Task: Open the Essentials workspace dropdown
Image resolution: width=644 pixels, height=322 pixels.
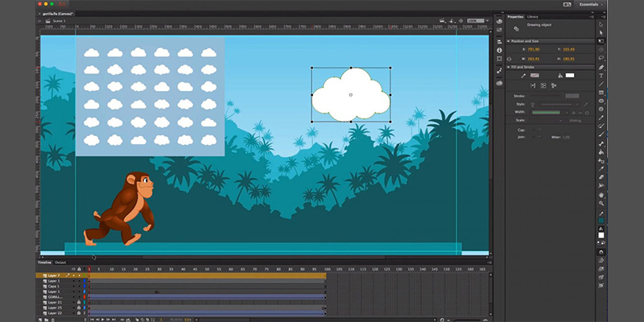Action: tap(591, 5)
